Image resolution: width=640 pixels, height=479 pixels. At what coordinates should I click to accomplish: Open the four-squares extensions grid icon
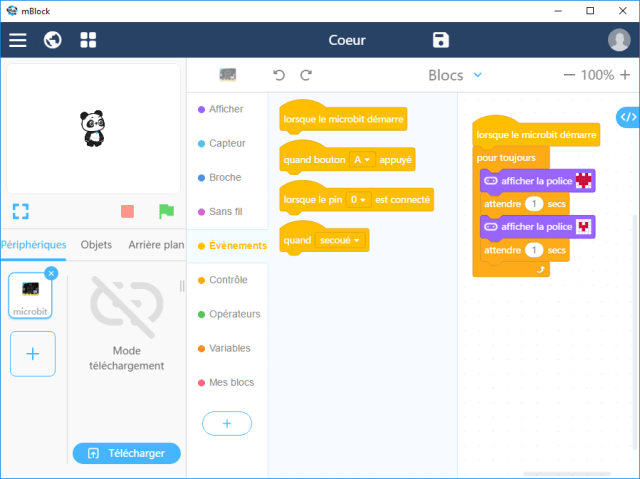pos(88,40)
